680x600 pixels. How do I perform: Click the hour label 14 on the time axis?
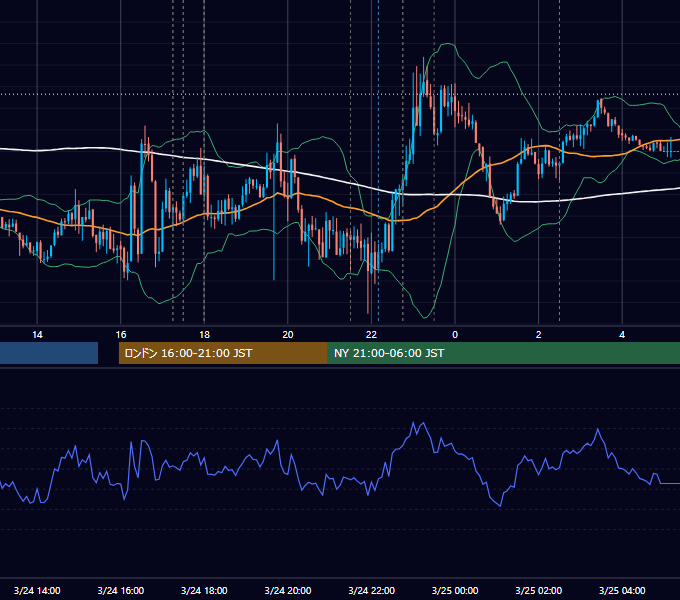(37, 335)
